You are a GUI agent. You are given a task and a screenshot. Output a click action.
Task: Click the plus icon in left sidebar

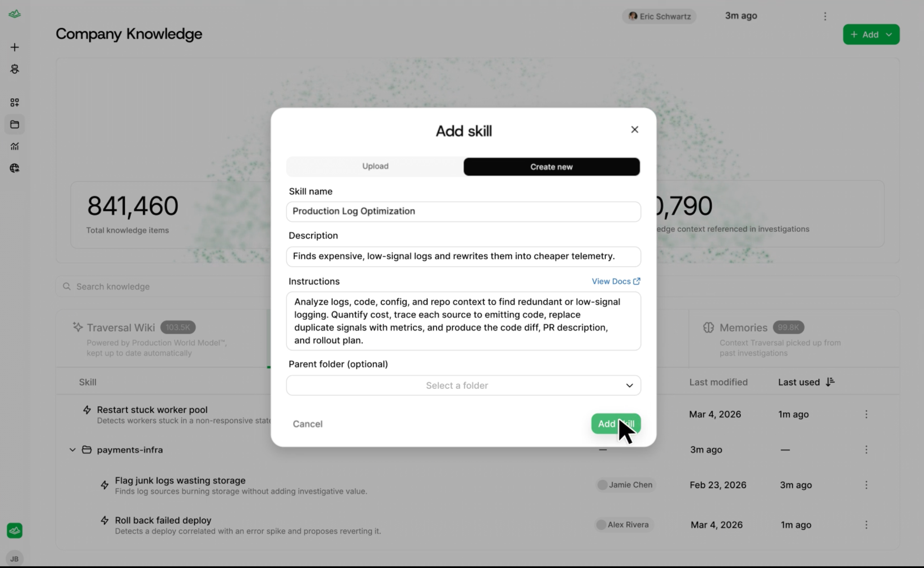pos(14,47)
